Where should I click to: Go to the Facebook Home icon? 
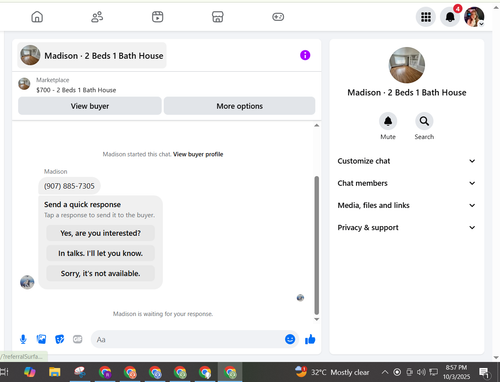pyautogui.click(x=37, y=17)
